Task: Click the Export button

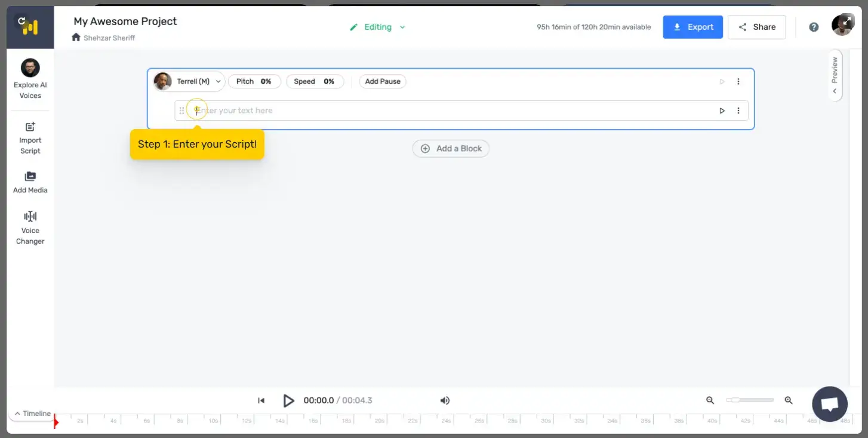Action: [x=692, y=26]
